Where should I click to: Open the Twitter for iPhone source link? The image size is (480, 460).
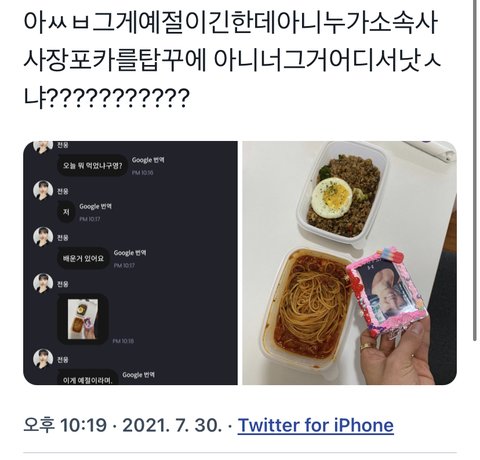point(315,425)
